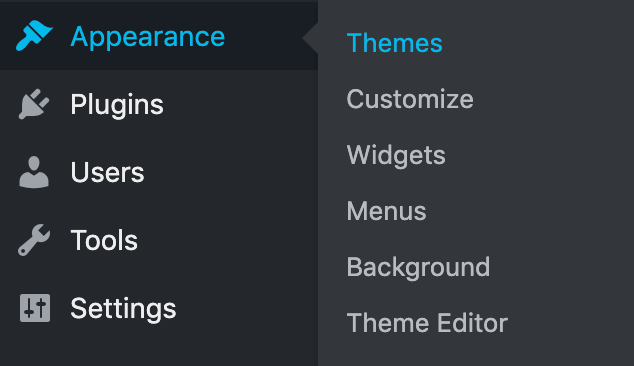Click the Users person silhouette icon
This screenshot has height=366, width=634.
(x=34, y=172)
